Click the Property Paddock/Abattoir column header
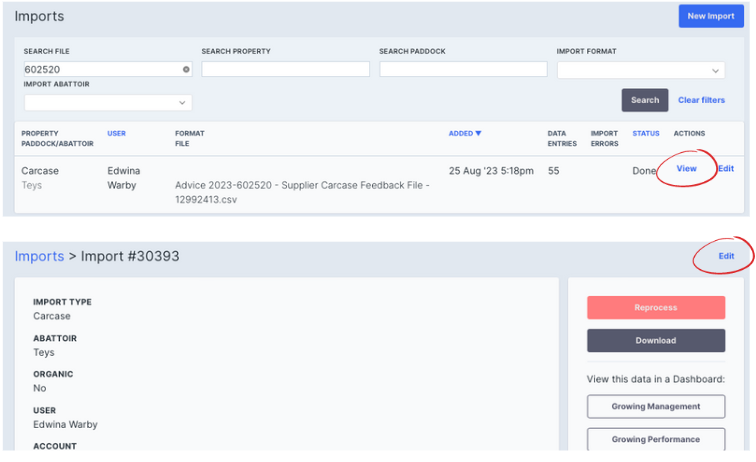756x462 pixels. [57, 138]
